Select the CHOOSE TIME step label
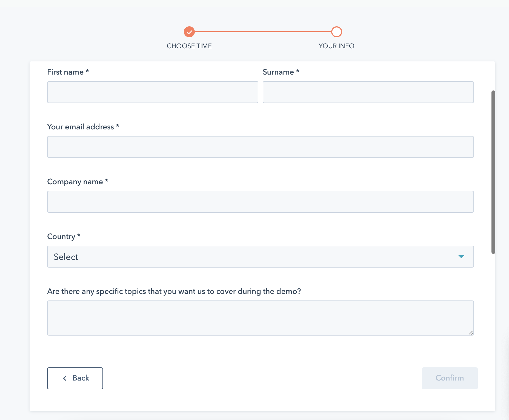The height and width of the screenshot is (420, 509). (189, 46)
